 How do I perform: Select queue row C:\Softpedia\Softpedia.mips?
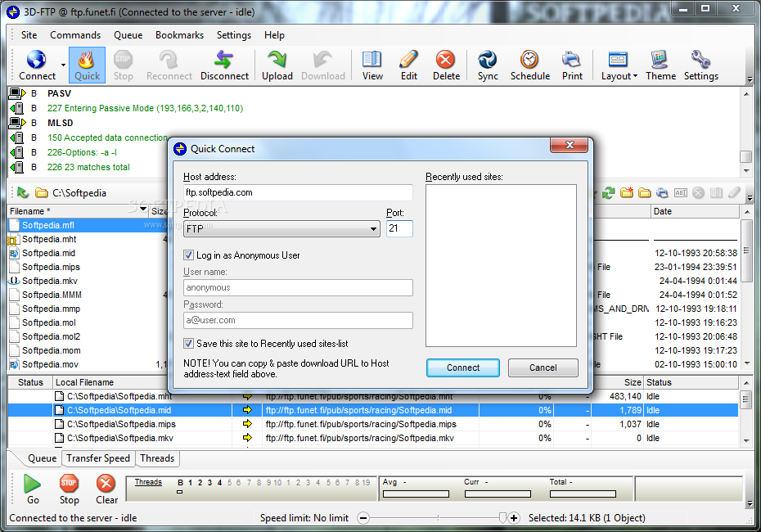coord(373,424)
